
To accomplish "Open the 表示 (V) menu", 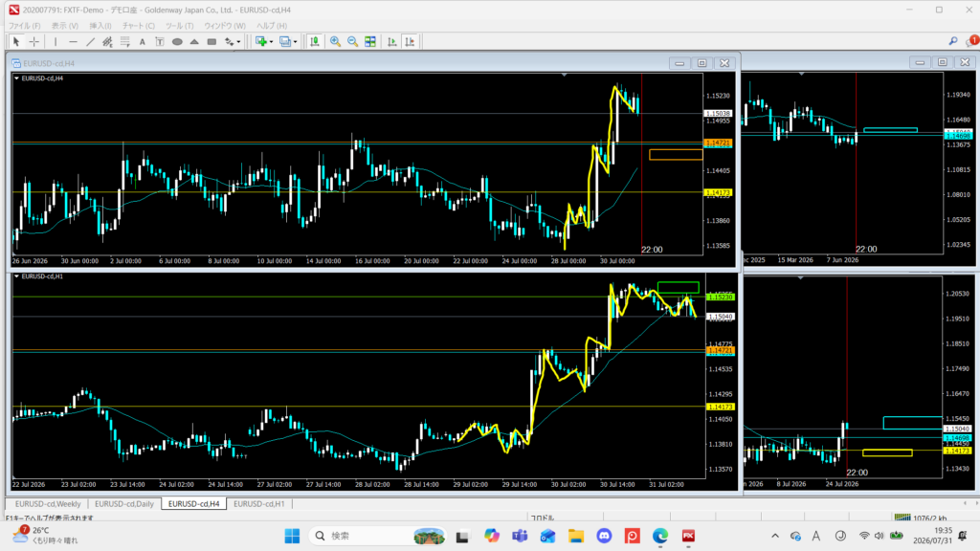I will click(x=65, y=26).
